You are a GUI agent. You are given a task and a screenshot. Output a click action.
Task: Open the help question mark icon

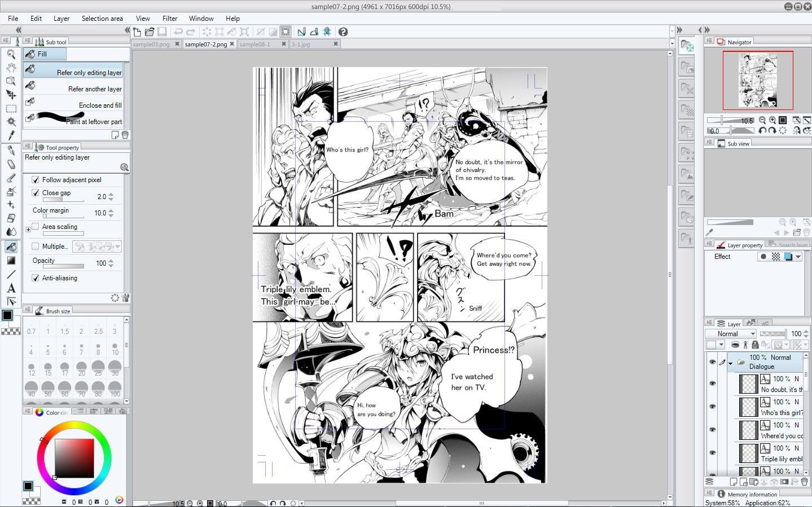pos(343,32)
